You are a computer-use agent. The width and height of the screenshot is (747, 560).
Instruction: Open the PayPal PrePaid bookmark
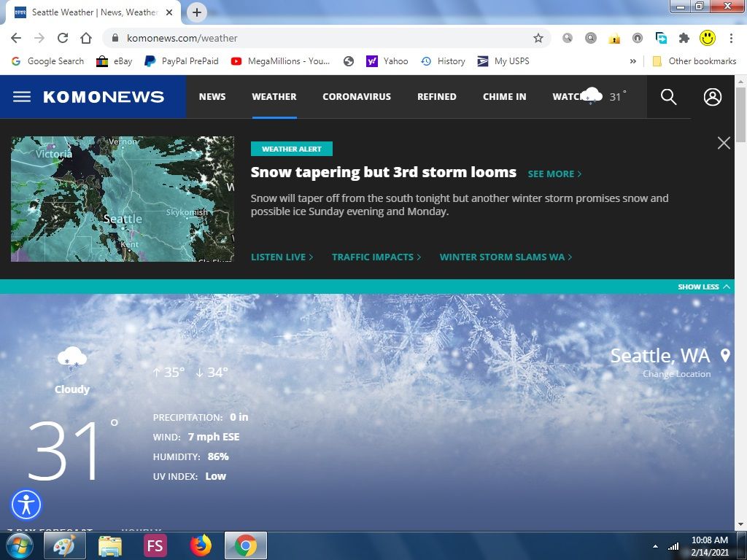point(182,61)
